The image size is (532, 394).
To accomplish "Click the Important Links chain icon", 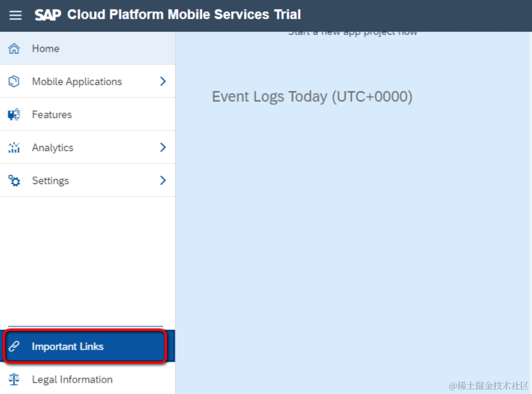I will pos(14,346).
